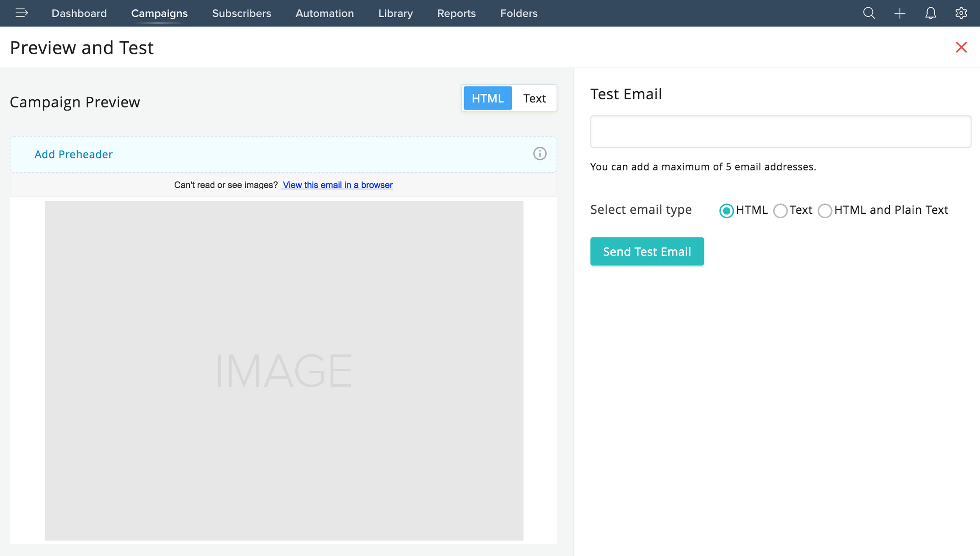This screenshot has height=556, width=980.
Task: Open the Automation menu
Action: click(x=325, y=13)
